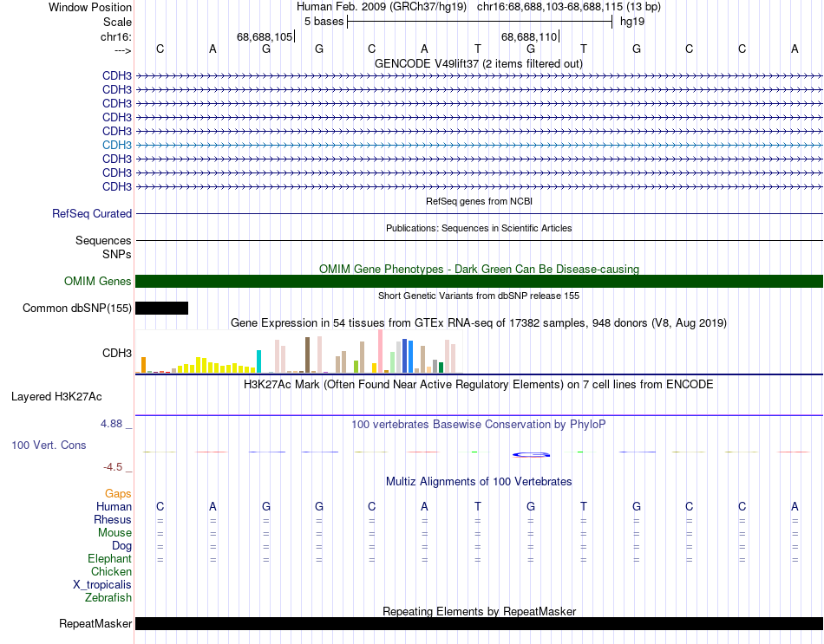Click the Window Position label
Image resolution: width=824 pixels, height=644 pixels.
(90, 7)
